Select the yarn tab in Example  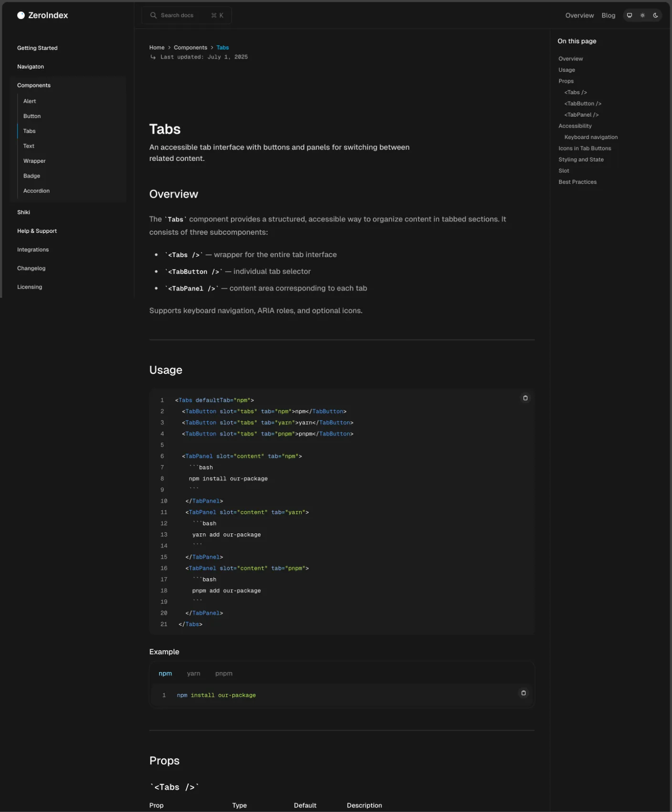click(193, 674)
